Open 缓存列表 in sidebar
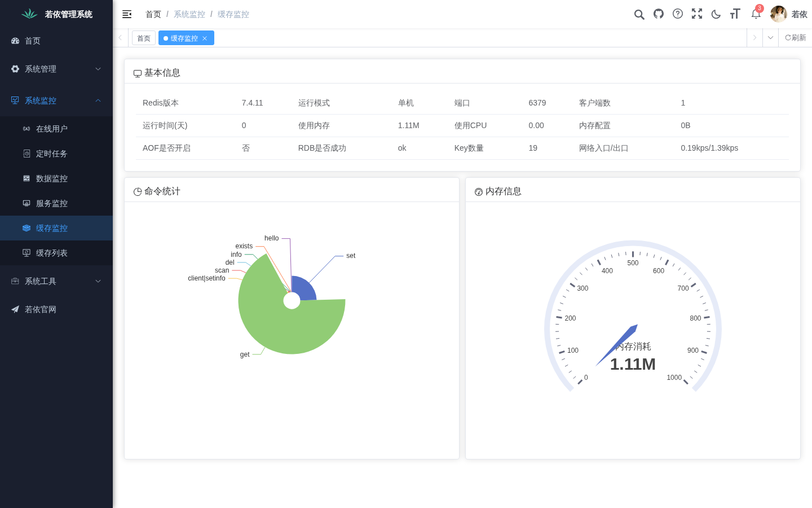Image resolution: width=812 pixels, height=508 pixels. (56, 253)
